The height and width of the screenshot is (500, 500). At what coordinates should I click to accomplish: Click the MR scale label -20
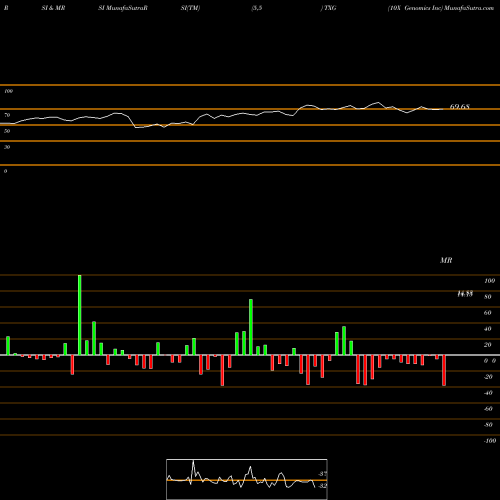(488, 377)
